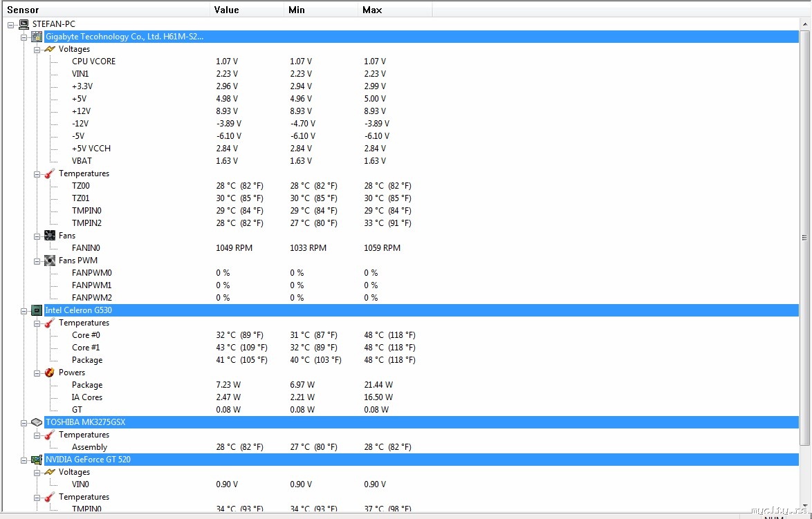This screenshot has height=519, width=812.
Task: Select the NVIDIA GeForce GT 520 row
Action: (421, 460)
